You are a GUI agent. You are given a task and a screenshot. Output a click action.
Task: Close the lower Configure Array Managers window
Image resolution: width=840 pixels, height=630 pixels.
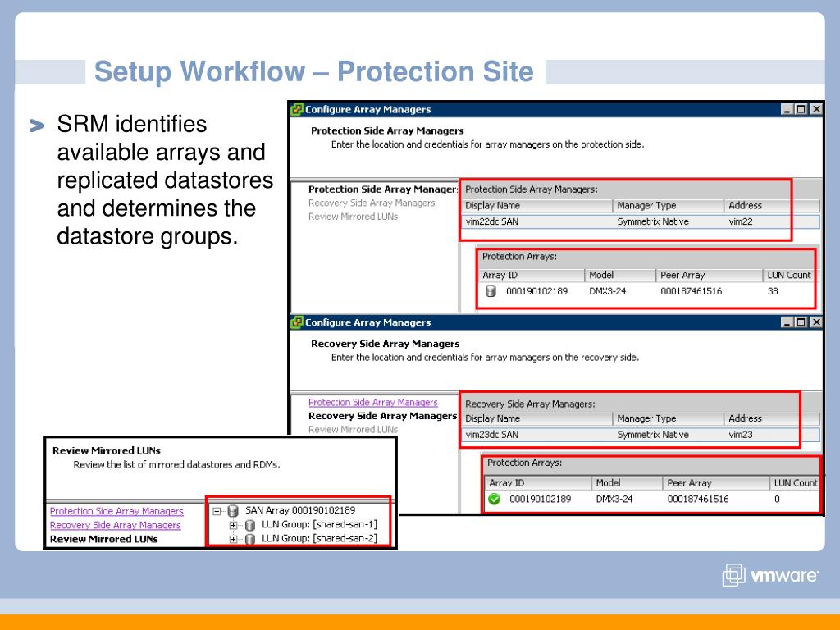[x=816, y=322]
